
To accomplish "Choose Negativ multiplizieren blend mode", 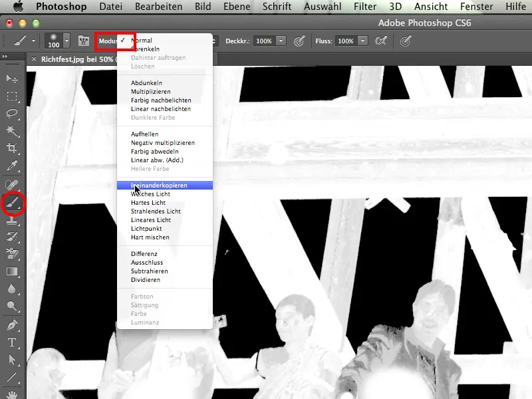I will tap(165, 143).
